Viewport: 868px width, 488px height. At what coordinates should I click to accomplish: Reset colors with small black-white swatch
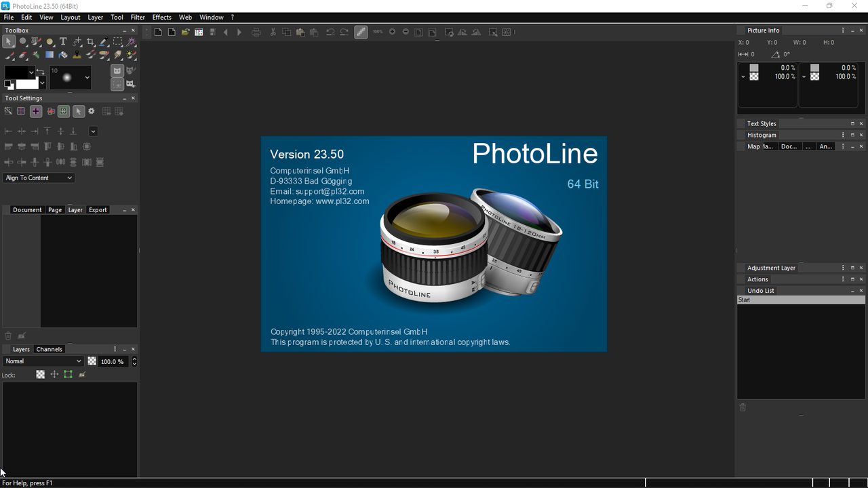tap(9, 85)
